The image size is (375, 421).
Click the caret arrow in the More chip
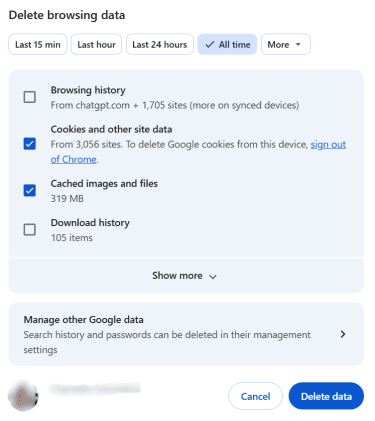pos(298,44)
